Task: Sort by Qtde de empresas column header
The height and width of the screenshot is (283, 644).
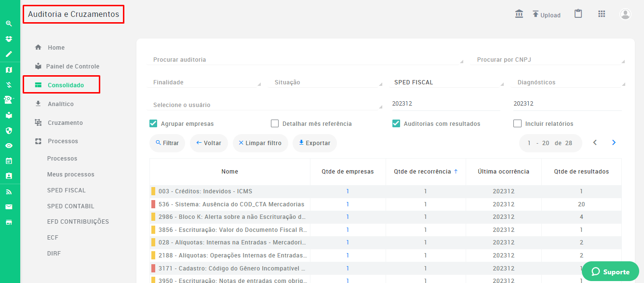Action: (348, 172)
